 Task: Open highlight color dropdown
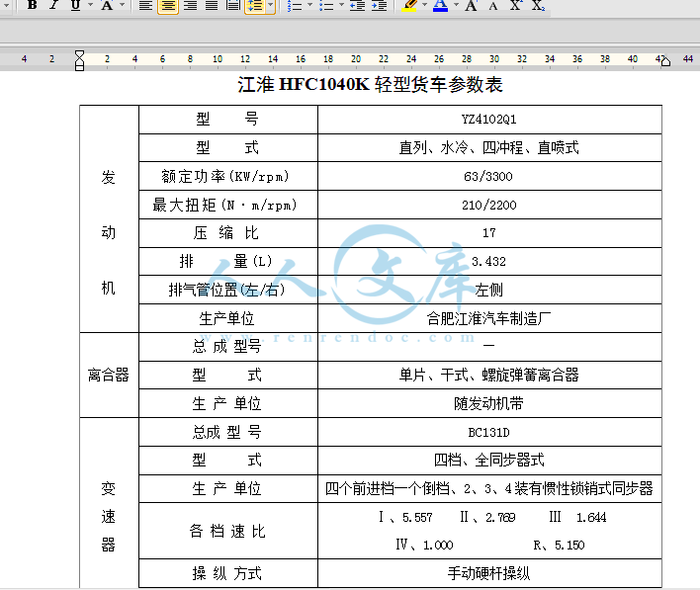click(424, 5)
